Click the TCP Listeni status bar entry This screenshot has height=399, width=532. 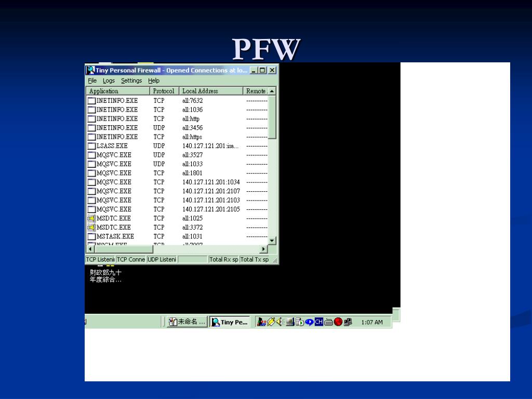point(100,260)
